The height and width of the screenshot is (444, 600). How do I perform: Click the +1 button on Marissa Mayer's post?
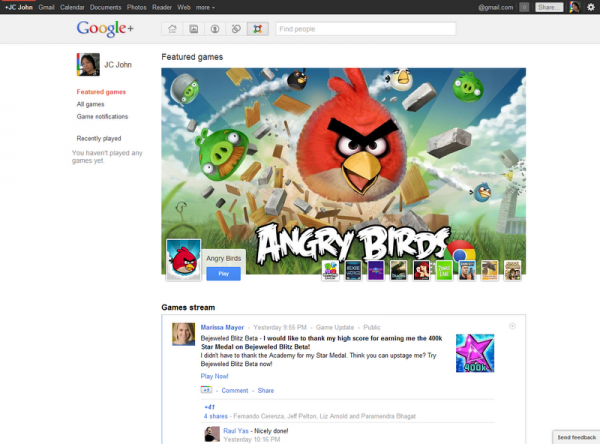click(x=206, y=390)
